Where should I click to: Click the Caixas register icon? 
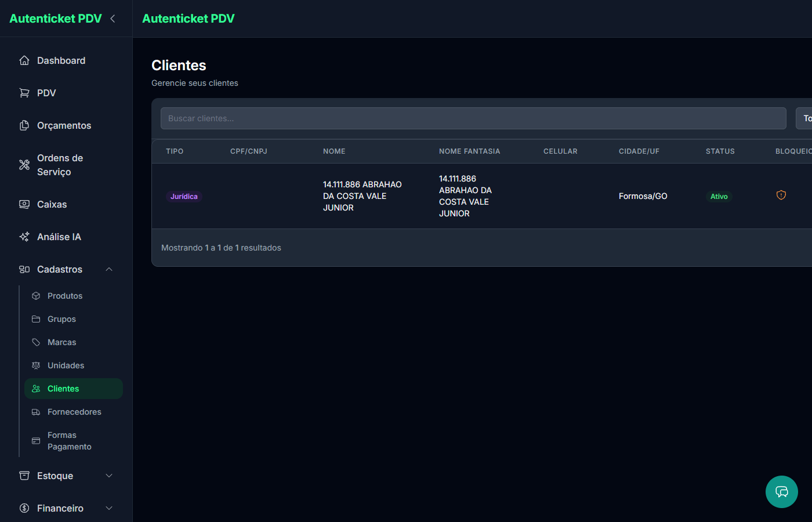(x=24, y=204)
